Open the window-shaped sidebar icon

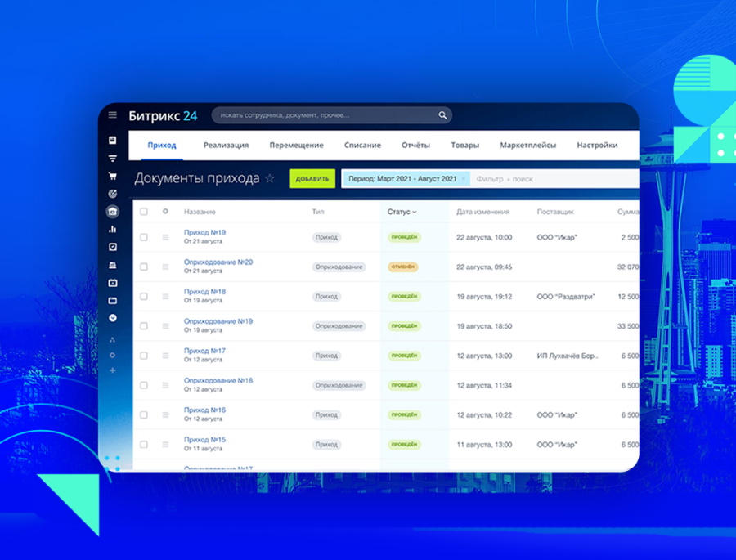point(113,300)
